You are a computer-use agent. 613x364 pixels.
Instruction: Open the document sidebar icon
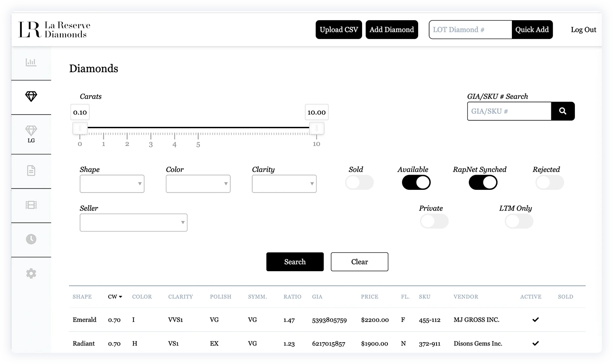point(31,171)
